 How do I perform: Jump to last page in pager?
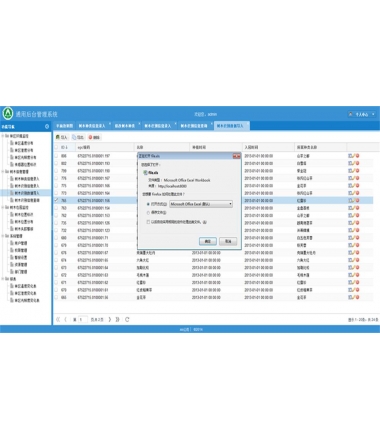coord(117,319)
